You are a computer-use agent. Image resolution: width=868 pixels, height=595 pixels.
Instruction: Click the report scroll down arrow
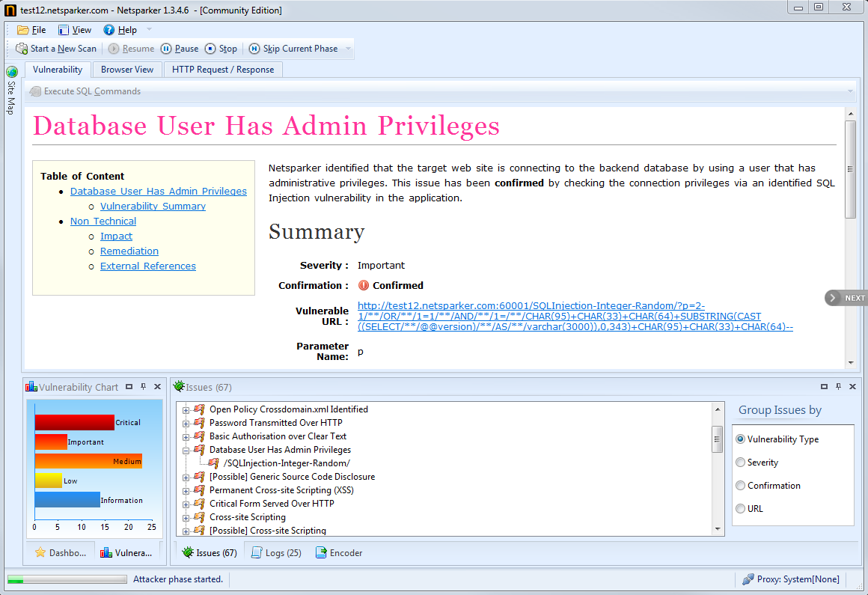pos(850,363)
